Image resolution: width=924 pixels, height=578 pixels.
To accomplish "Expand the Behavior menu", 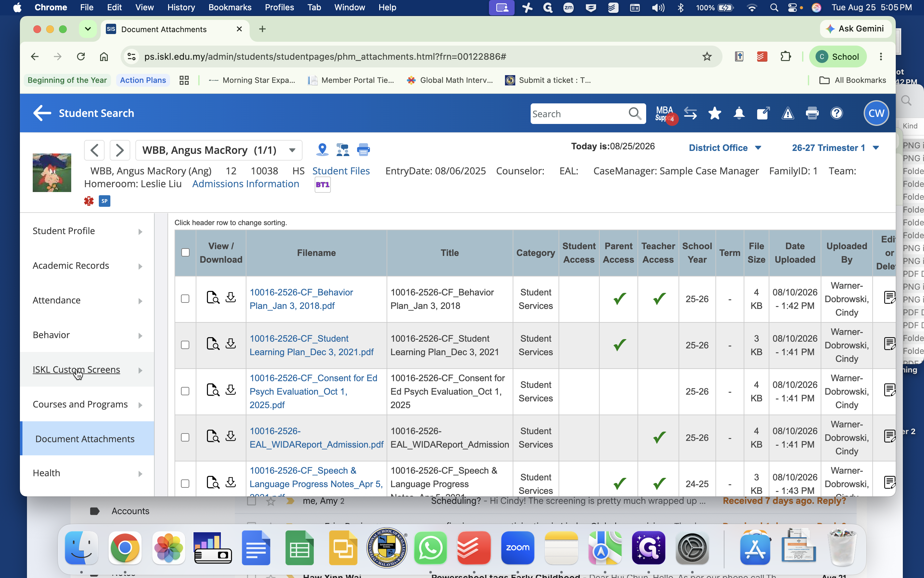I will (88, 335).
